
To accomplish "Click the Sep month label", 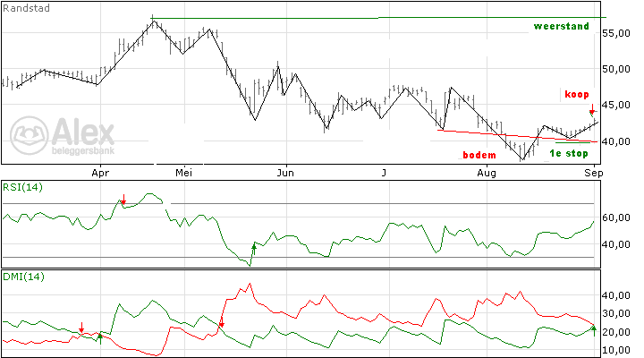I will click(x=594, y=173).
